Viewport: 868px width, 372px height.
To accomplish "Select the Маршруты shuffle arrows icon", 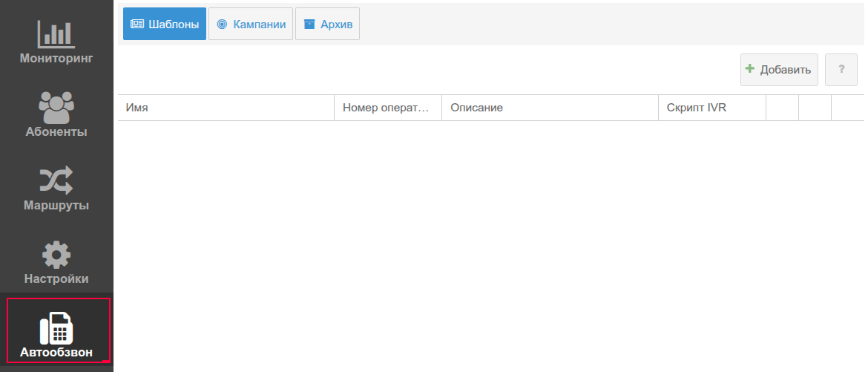I will tap(56, 180).
